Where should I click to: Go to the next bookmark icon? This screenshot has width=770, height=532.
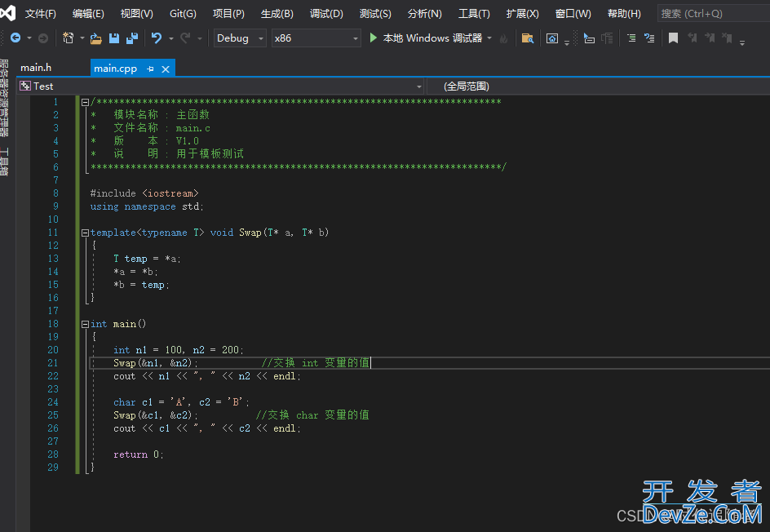coord(710,38)
